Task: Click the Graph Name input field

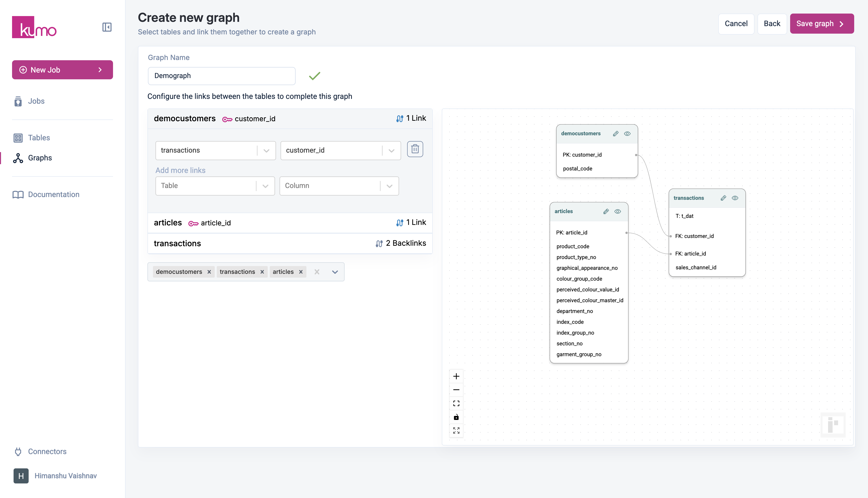Action: tap(221, 76)
